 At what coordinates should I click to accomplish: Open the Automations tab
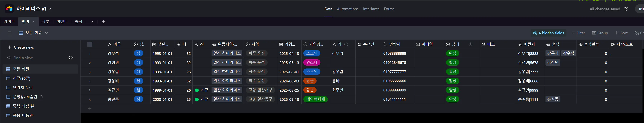click(x=348, y=9)
